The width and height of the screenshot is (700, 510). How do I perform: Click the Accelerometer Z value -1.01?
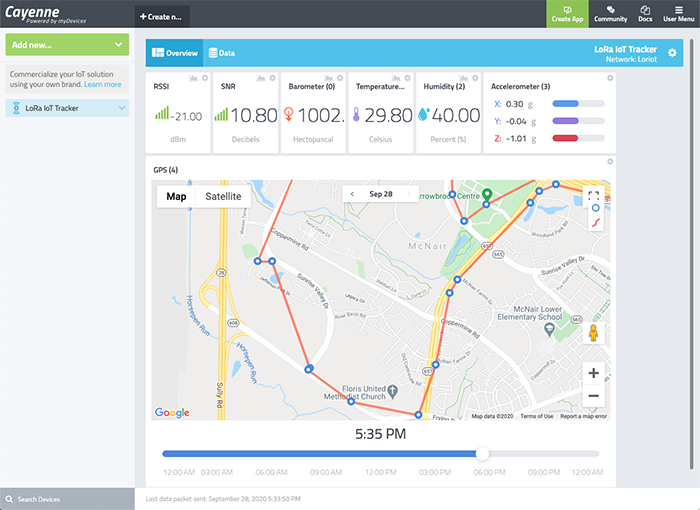[x=517, y=138]
